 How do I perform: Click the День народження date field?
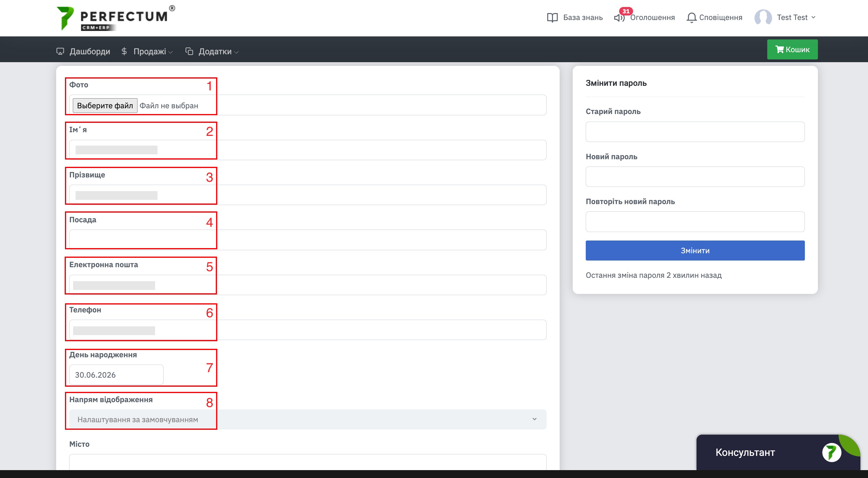(x=116, y=375)
